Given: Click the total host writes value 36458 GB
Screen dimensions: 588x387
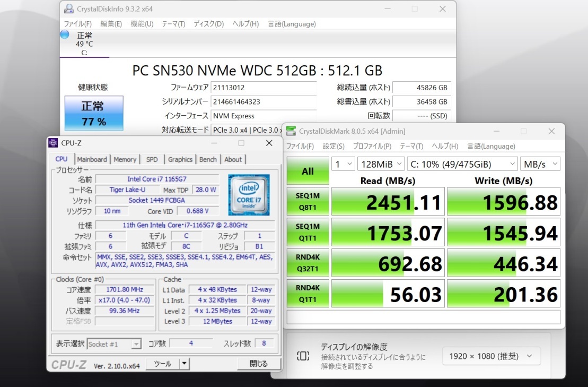Looking at the screenshot, I should click(x=422, y=102).
